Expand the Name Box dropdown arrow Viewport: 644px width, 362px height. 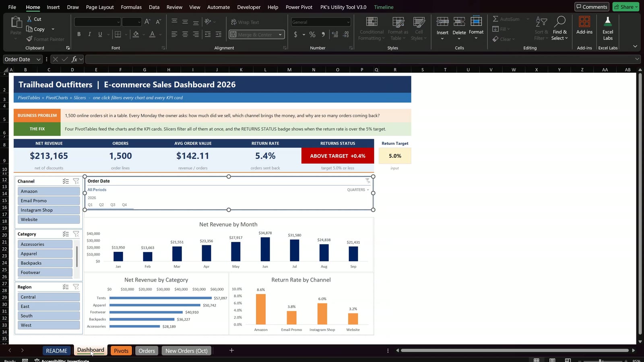[x=39, y=59]
